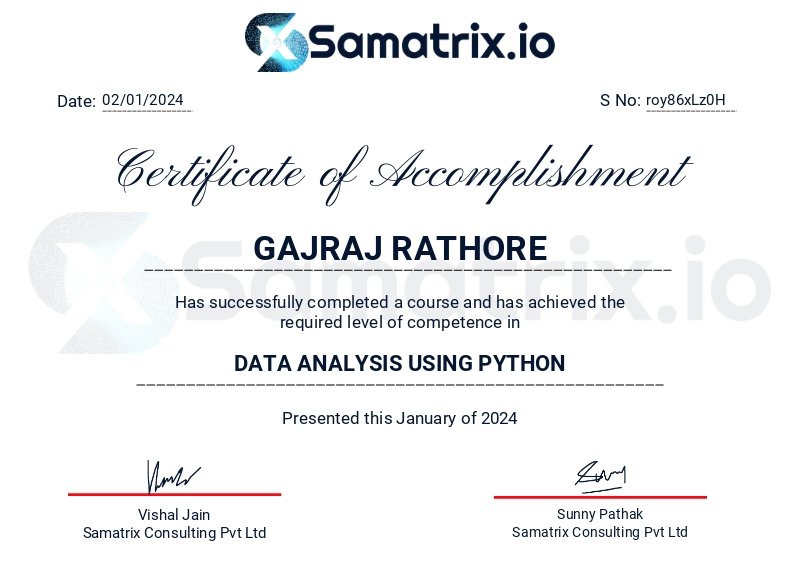Click the Certificate of Accomplishment heading
The height and width of the screenshot is (566, 800).
402,170
